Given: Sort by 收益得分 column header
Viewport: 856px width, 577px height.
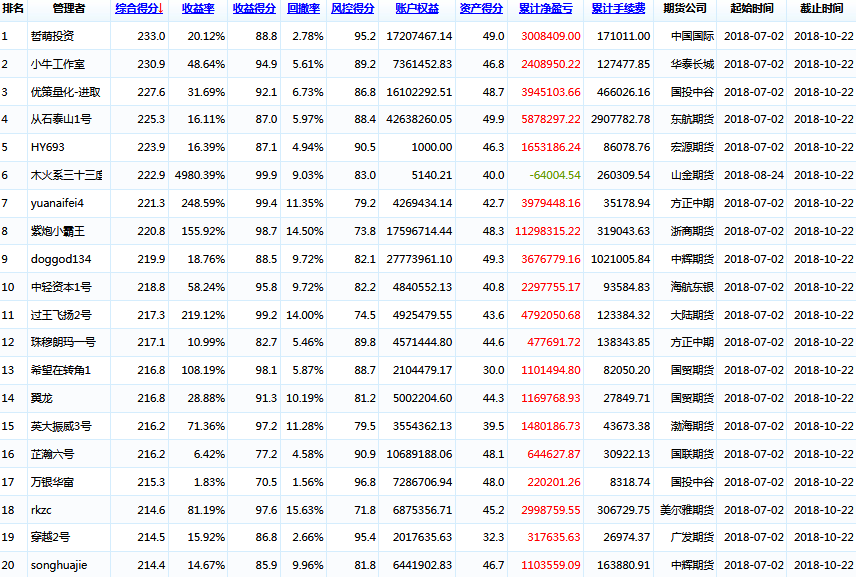Looking at the screenshot, I should click(254, 9).
